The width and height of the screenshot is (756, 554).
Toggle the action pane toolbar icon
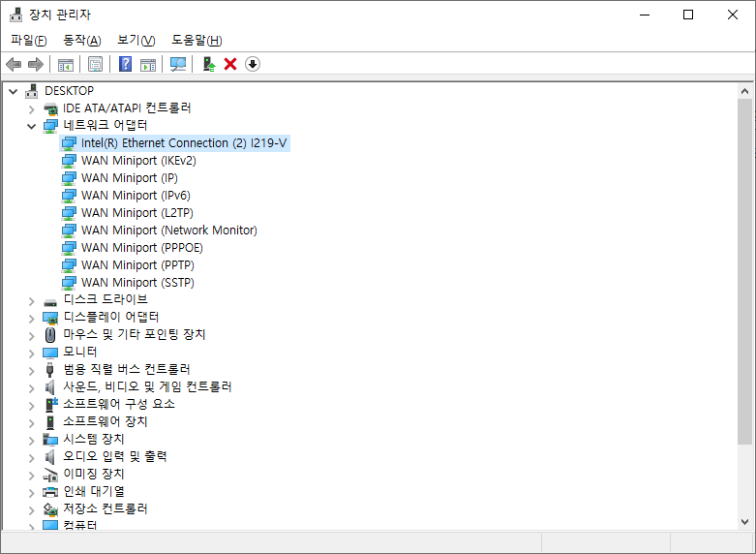148,64
